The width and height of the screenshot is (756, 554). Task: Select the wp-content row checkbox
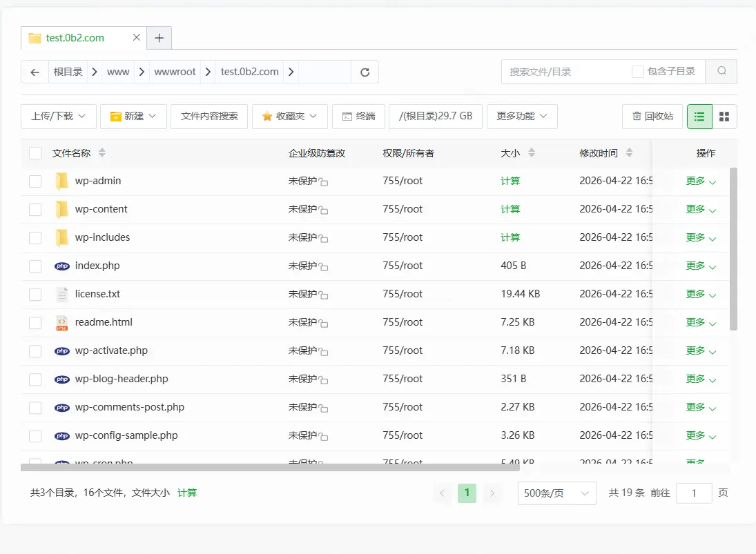(35, 210)
